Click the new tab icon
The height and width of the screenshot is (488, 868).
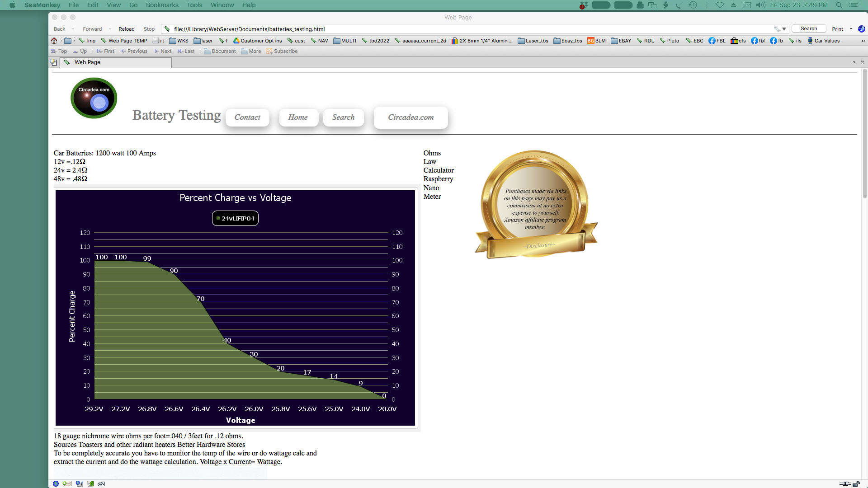53,62
